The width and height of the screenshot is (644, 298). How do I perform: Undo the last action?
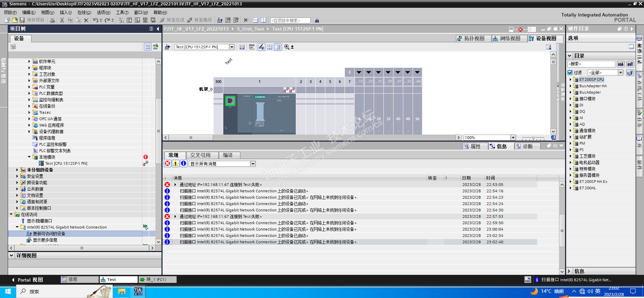click(x=96, y=20)
